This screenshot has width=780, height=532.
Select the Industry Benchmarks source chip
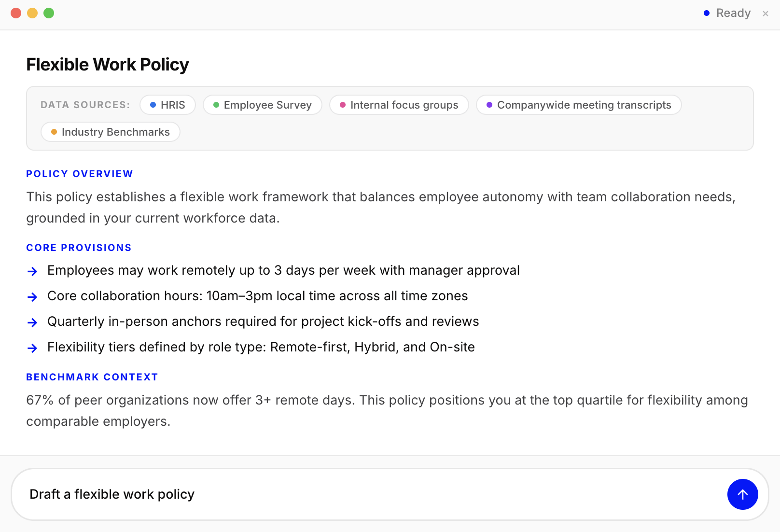click(111, 132)
